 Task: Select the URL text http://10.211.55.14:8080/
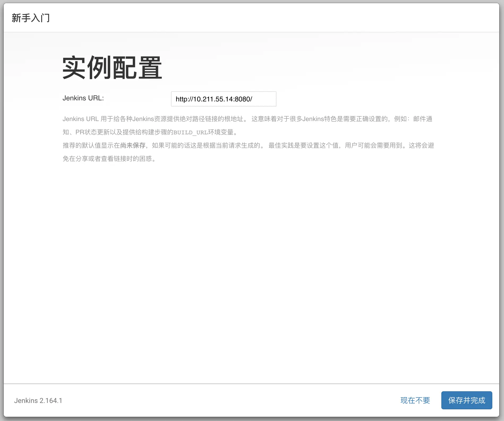coord(214,99)
